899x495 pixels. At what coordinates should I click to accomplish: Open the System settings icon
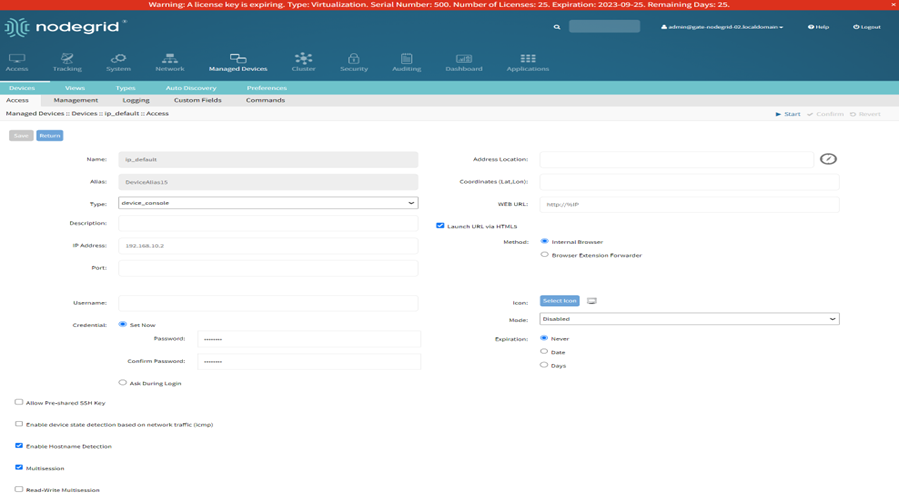pyautogui.click(x=118, y=60)
